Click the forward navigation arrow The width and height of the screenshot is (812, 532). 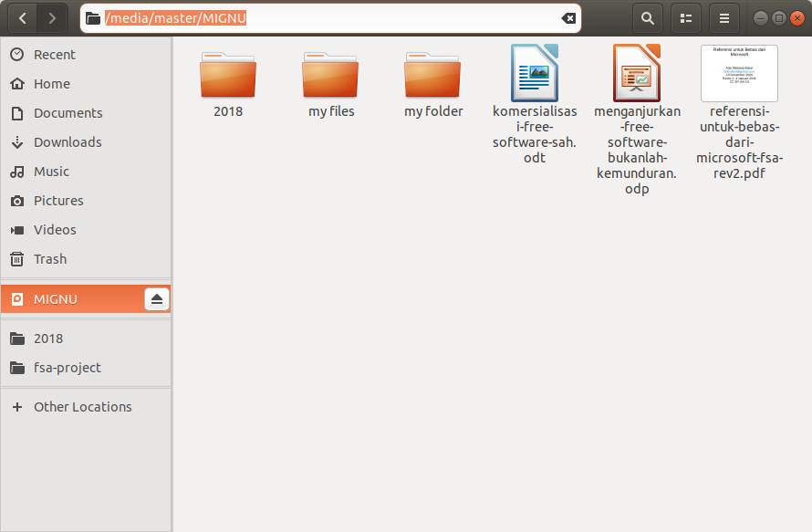point(52,17)
